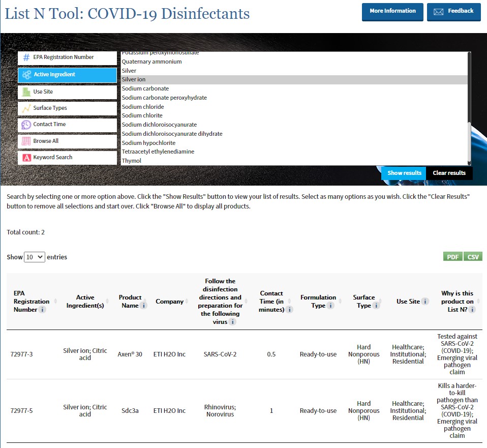Viewport: 487px width, 448px height.
Task: Click the info icon beside Surface Type header
Action: pos(376,306)
